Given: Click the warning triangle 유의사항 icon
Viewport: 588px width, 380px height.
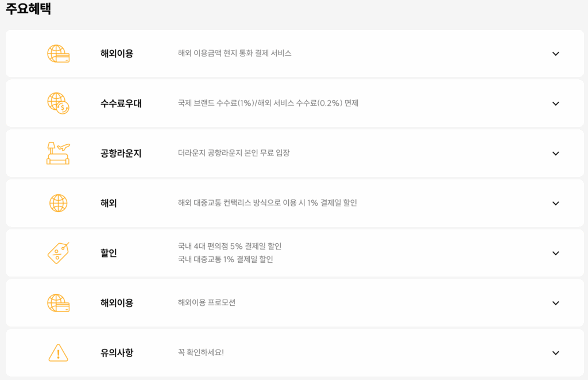Looking at the screenshot, I should coord(58,352).
